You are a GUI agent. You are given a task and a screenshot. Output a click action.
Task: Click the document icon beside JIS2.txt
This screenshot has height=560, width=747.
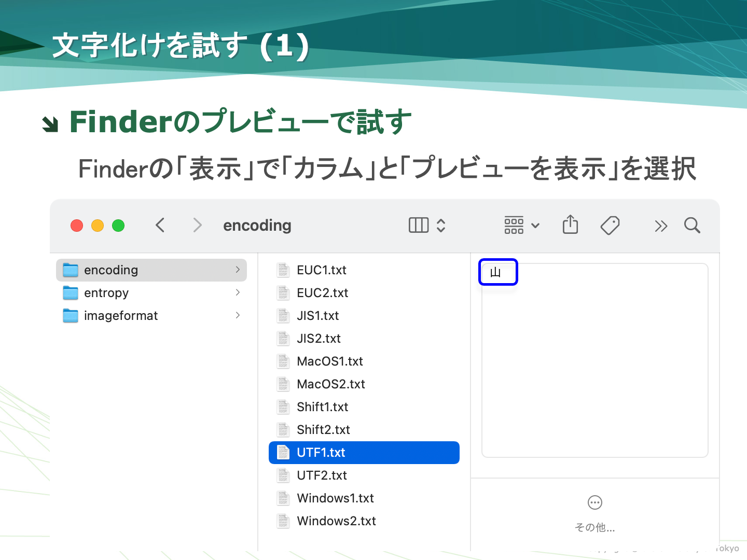[x=283, y=339]
